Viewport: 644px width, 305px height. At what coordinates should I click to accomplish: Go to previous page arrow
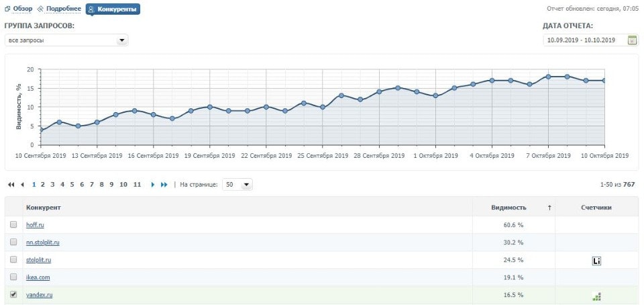[x=22, y=185]
